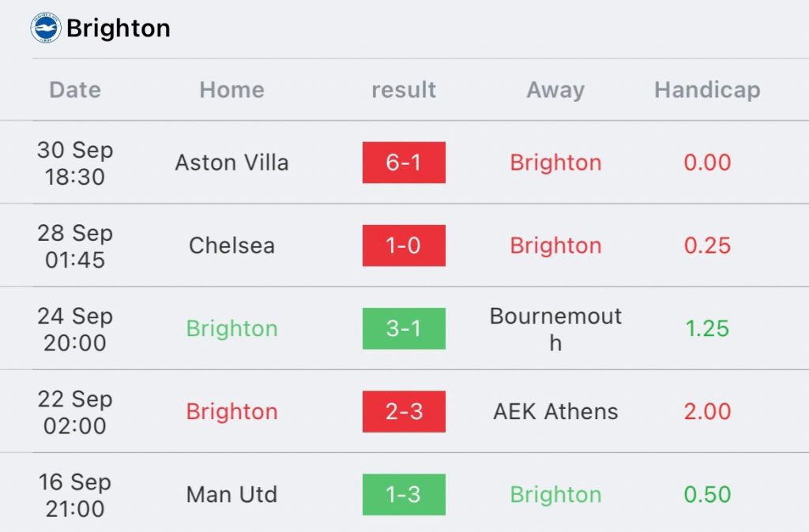Select Aston Villa home team

(x=231, y=163)
